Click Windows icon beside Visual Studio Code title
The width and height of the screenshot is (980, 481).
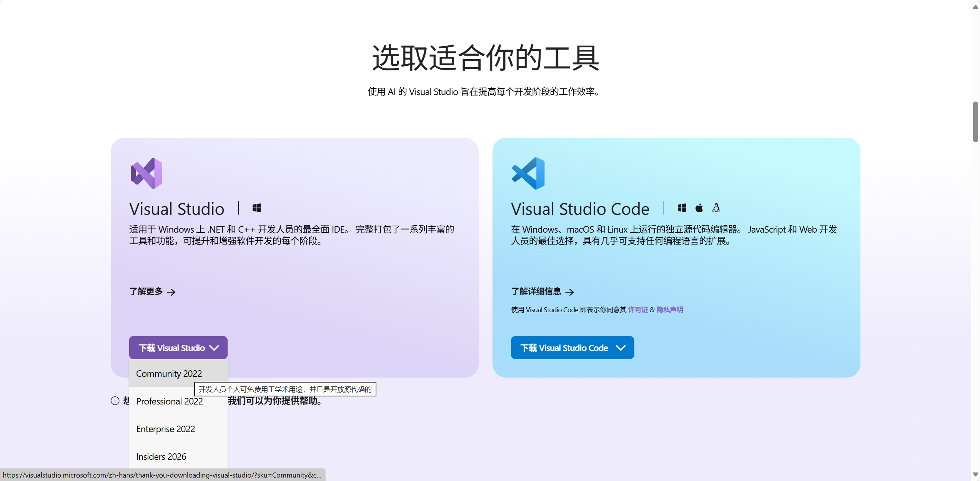(x=682, y=208)
